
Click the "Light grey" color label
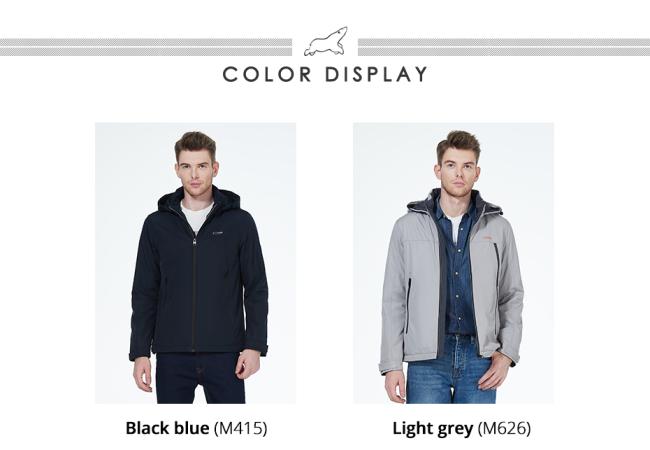pos(433,428)
